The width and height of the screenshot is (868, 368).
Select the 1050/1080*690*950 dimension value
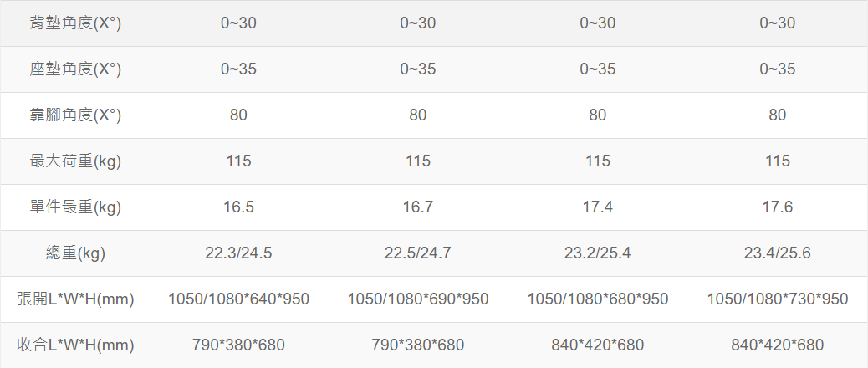coord(418,299)
